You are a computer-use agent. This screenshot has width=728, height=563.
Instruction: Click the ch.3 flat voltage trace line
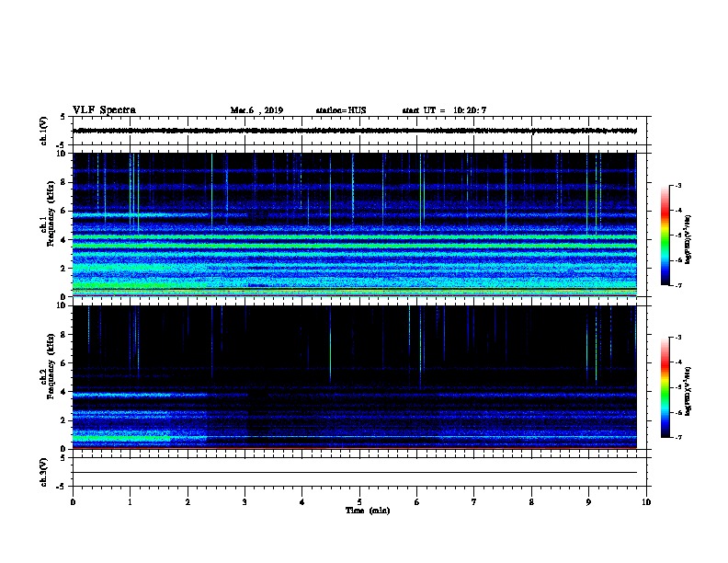tap(355, 473)
